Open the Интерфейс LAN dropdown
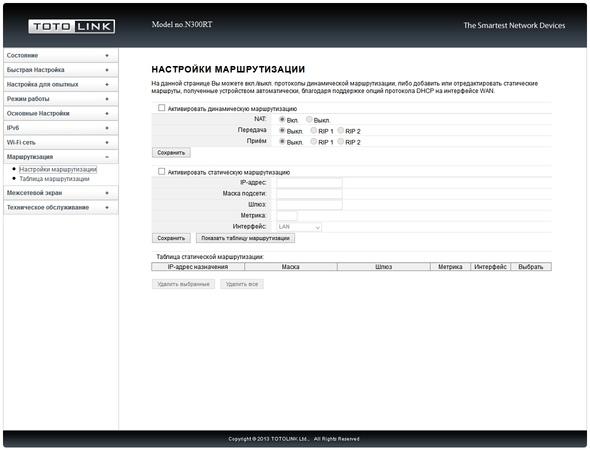The width and height of the screenshot is (590, 450). [x=299, y=227]
